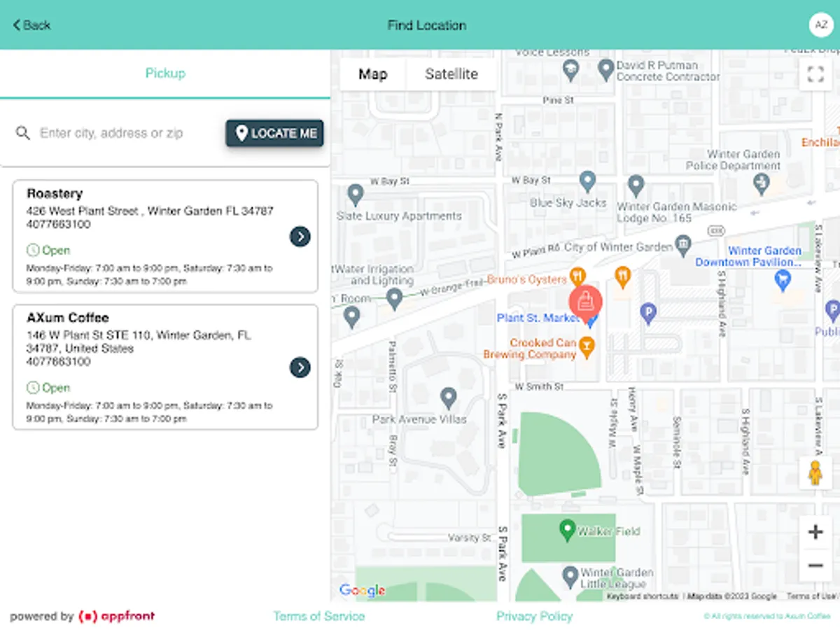Open AXum Coffee location arrow
The width and height of the screenshot is (840, 630).
point(300,367)
